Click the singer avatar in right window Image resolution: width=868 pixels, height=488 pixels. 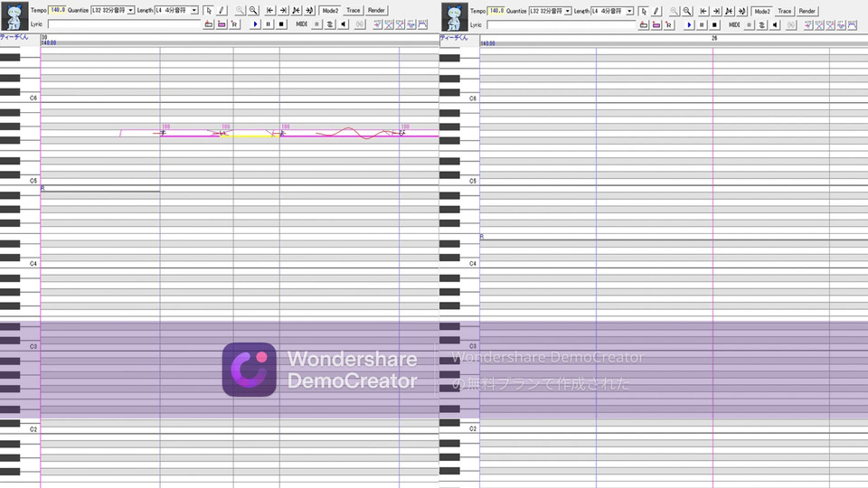tap(453, 16)
